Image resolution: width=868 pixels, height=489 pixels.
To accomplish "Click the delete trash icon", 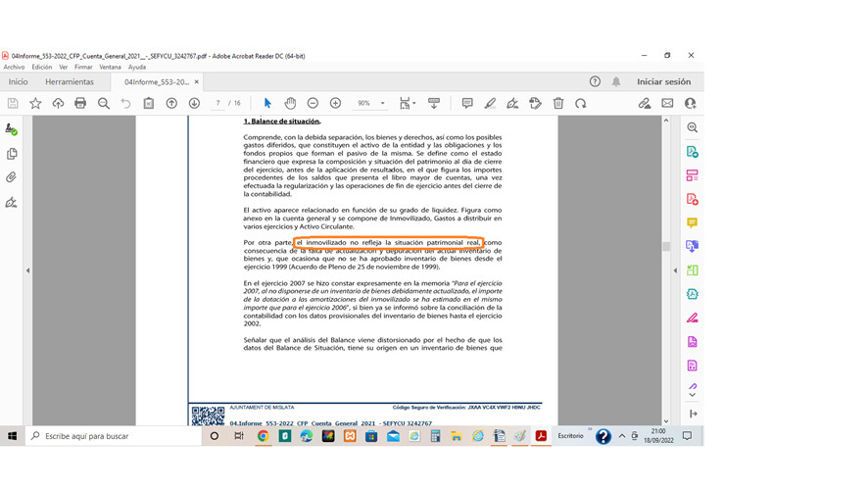I will point(558,103).
